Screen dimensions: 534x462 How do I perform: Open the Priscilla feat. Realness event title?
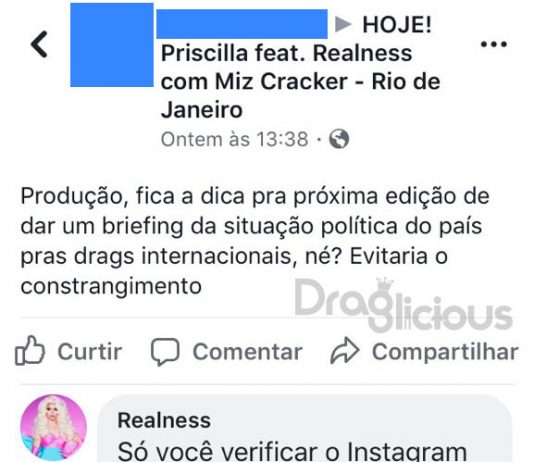300,82
